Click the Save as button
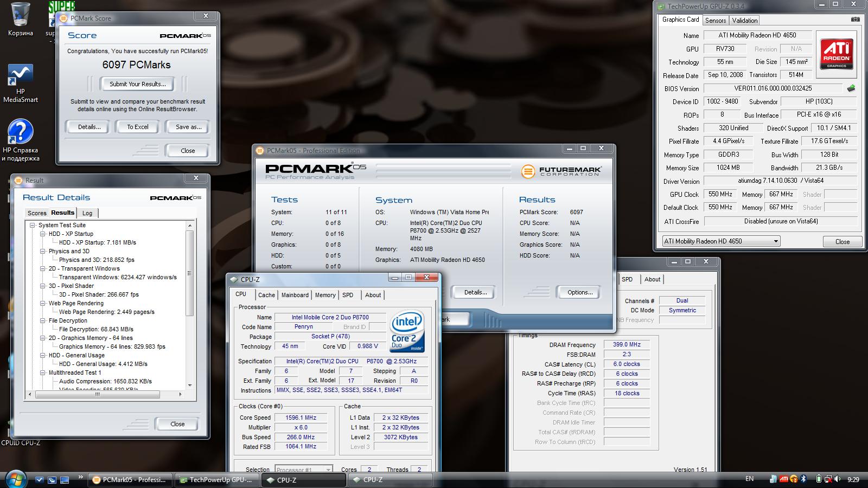 (x=188, y=127)
